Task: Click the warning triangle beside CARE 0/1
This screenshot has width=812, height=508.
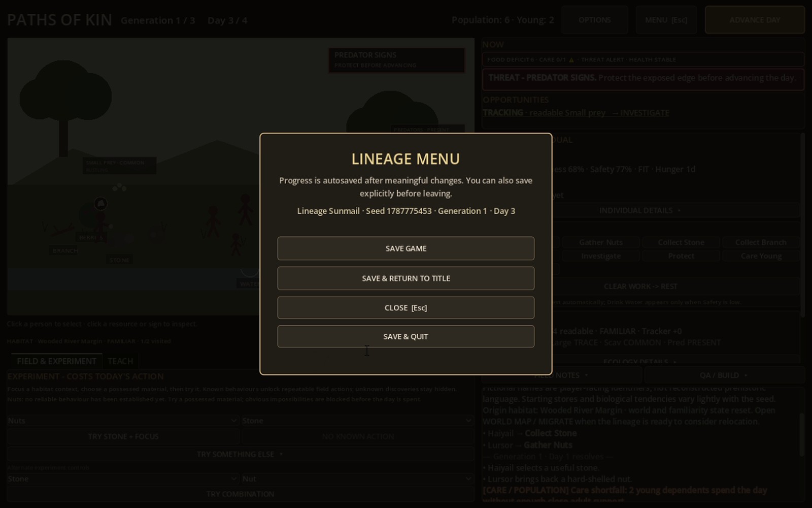Action: click(571, 59)
